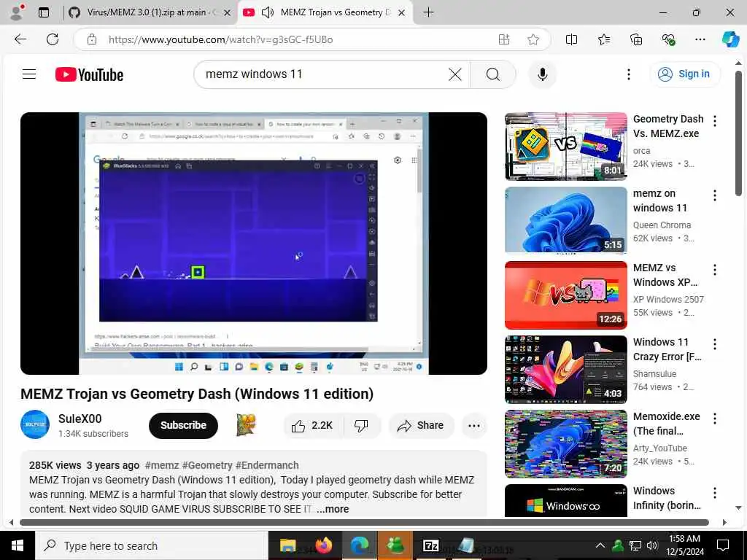
Task: Open the apps available icon in address bar
Action: (x=503, y=39)
